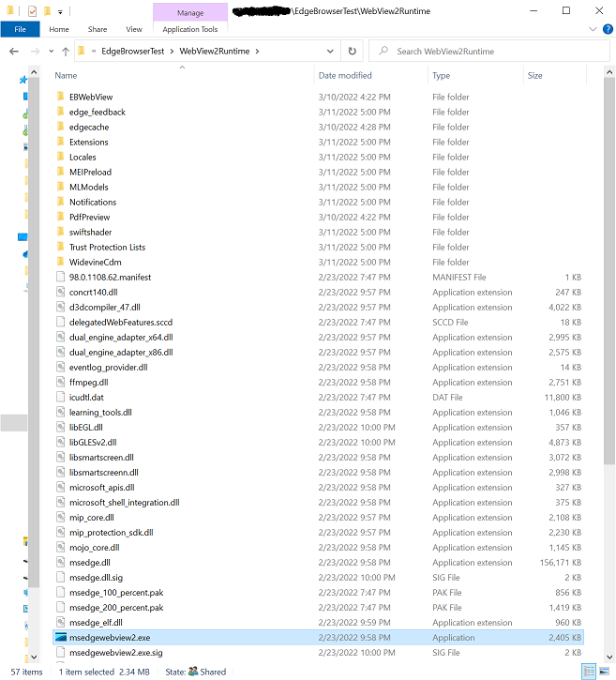
Task: Select the d3dcompiler_47.dll file icon
Action: pos(61,307)
